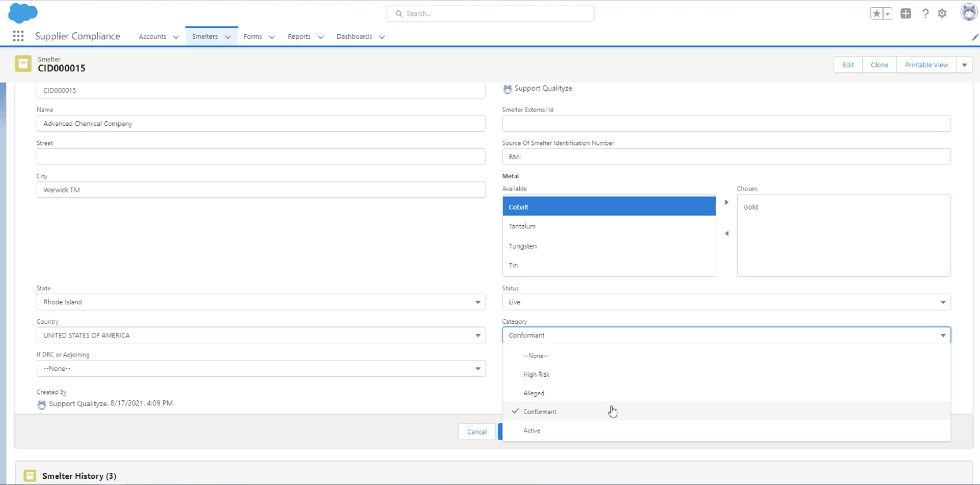Click the Cancel button
The width and height of the screenshot is (980, 485).
[476, 432]
